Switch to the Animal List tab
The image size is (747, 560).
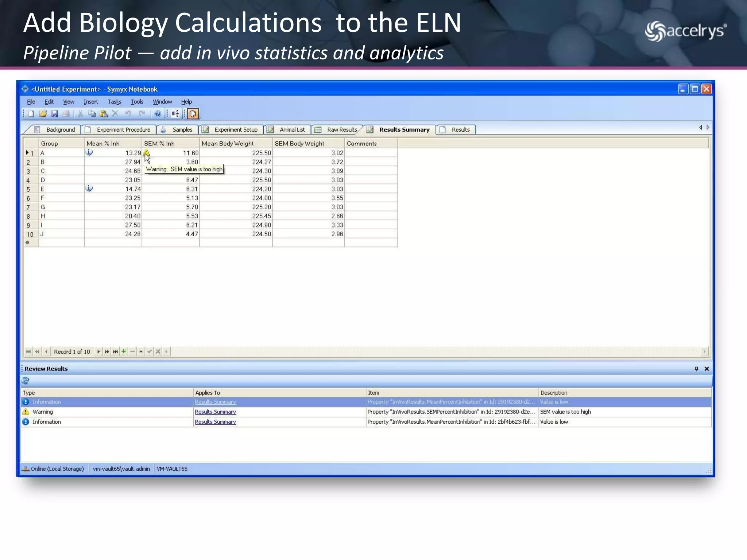coord(287,129)
